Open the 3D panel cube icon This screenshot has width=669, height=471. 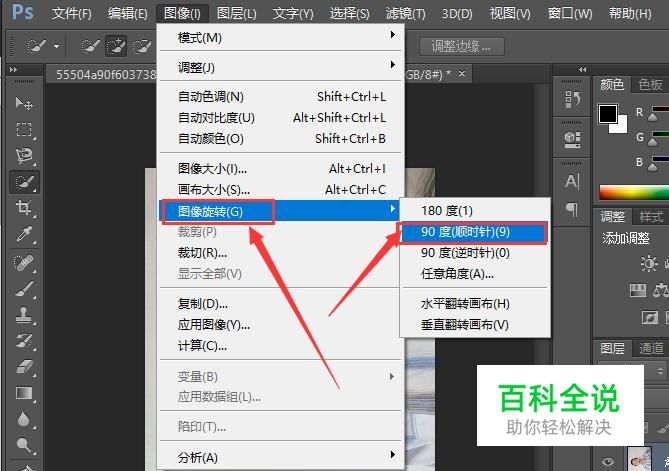click(x=573, y=139)
